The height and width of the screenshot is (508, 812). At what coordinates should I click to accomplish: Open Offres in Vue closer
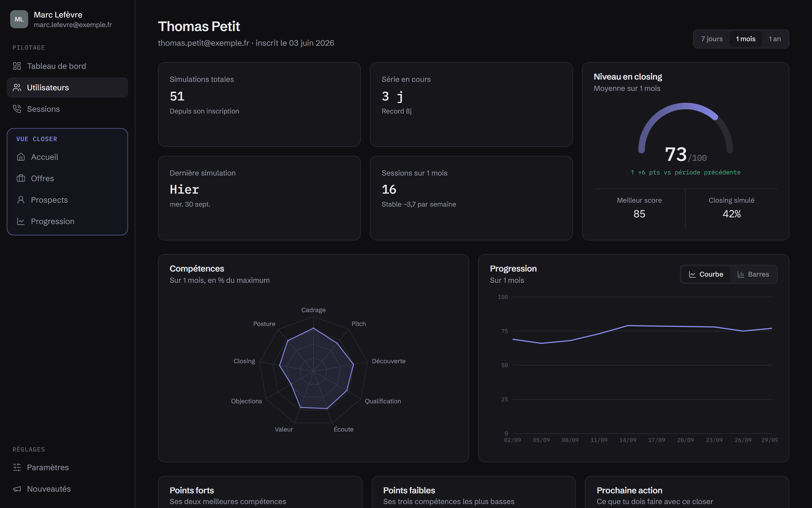pyautogui.click(x=67, y=178)
